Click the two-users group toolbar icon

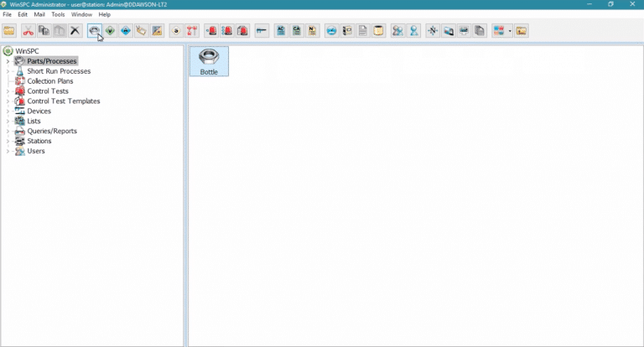coord(397,31)
